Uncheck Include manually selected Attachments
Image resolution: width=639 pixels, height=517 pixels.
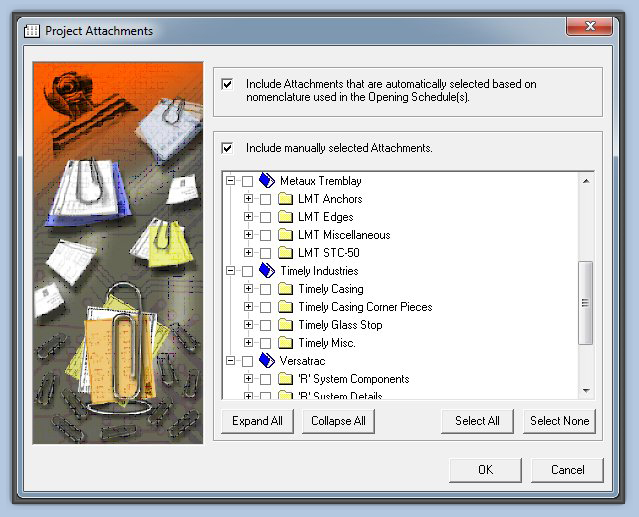click(x=228, y=148)
